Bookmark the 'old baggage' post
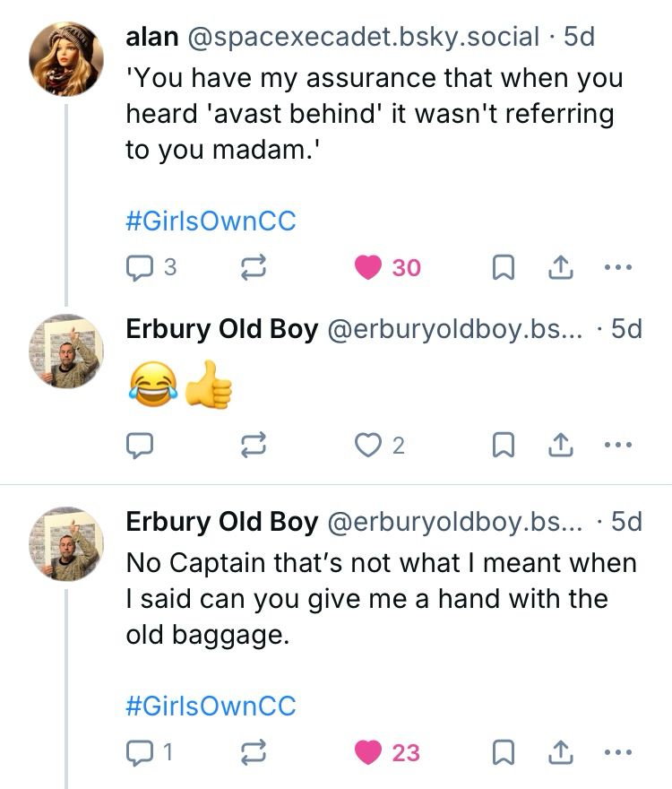 click(504, 753)
